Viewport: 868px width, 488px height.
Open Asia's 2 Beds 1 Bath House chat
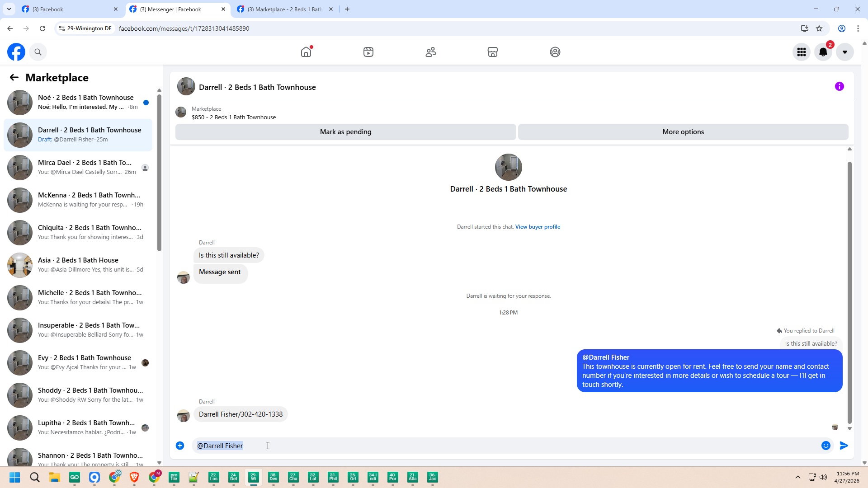coord(78,265)
